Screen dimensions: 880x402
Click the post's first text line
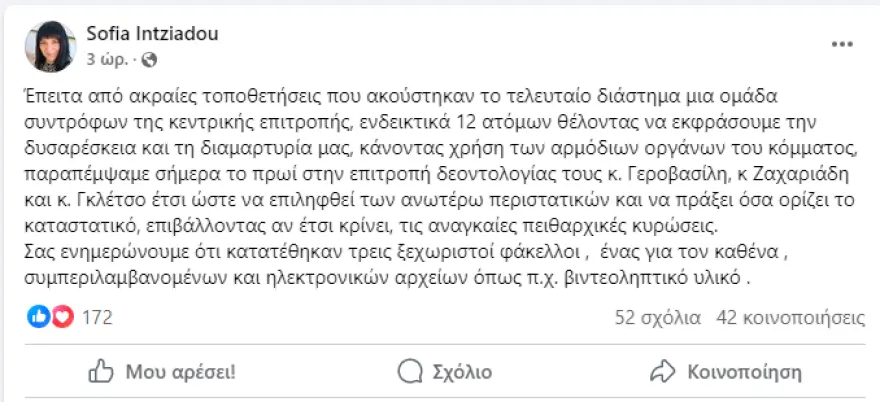tap(401, 97)
